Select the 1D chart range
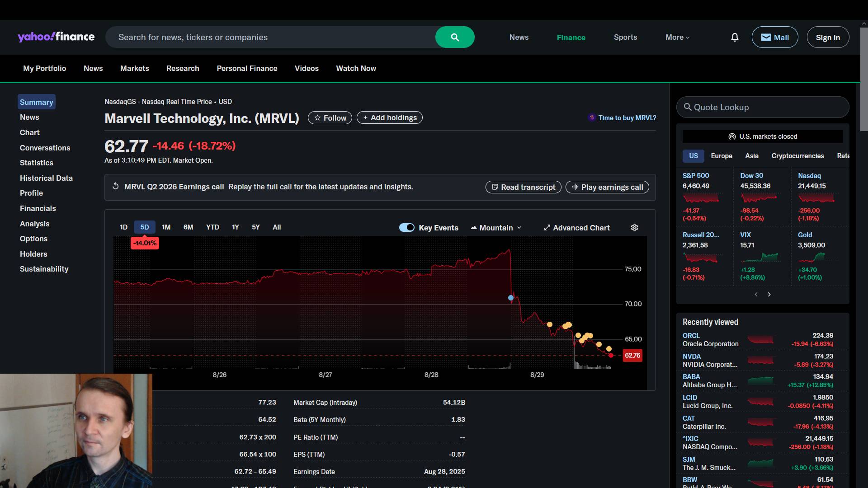 point(123,227)
